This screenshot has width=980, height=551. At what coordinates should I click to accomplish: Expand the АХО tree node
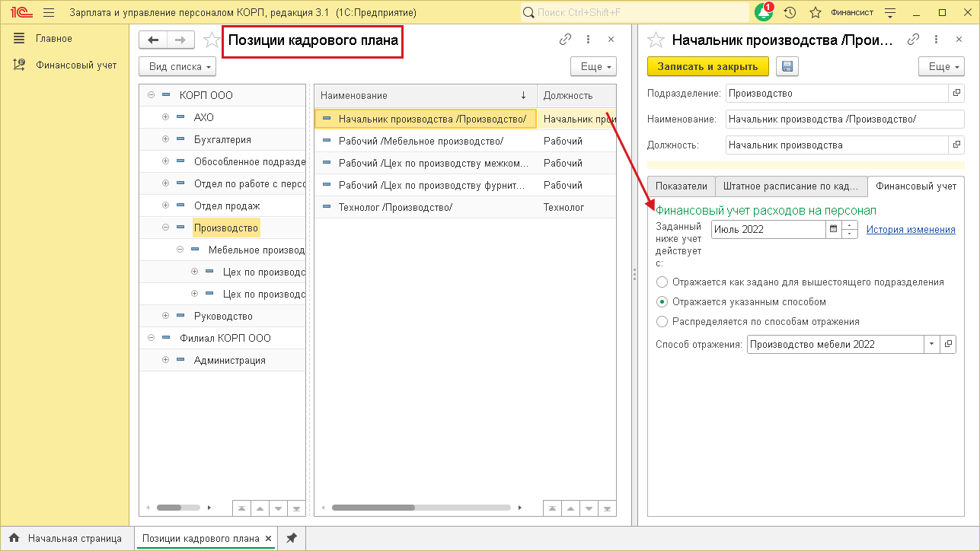coord(165,117)
